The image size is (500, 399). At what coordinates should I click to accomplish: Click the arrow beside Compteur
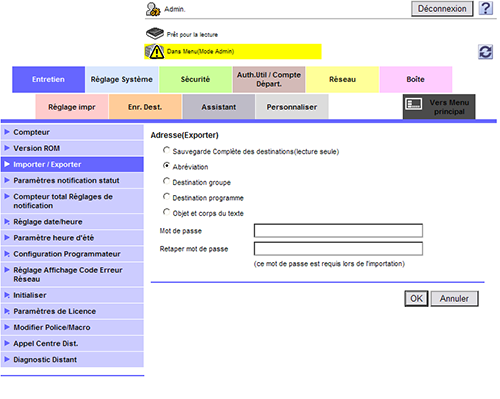pos(7,132)
